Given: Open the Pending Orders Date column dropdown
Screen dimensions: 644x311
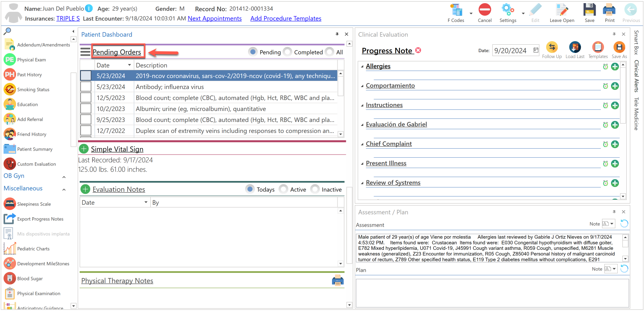Looking at the screenshot, I should tap(130, 65).
